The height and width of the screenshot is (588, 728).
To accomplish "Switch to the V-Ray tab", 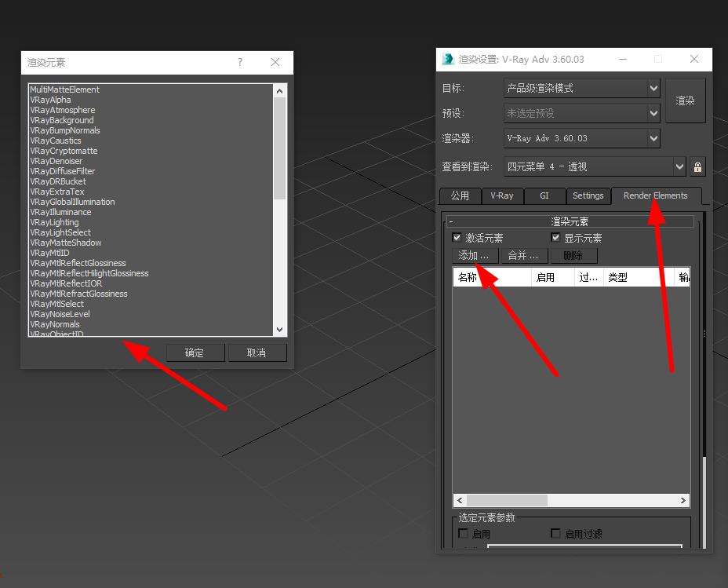I will [502, 196].
